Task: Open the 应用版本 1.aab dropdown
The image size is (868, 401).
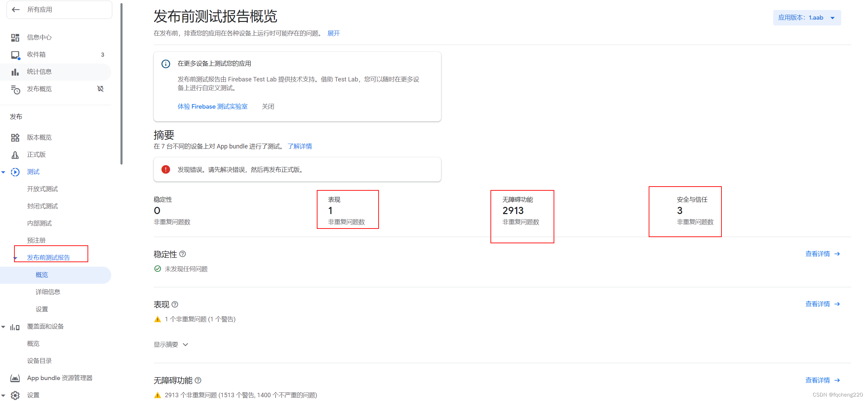Action: coord(807,18)
